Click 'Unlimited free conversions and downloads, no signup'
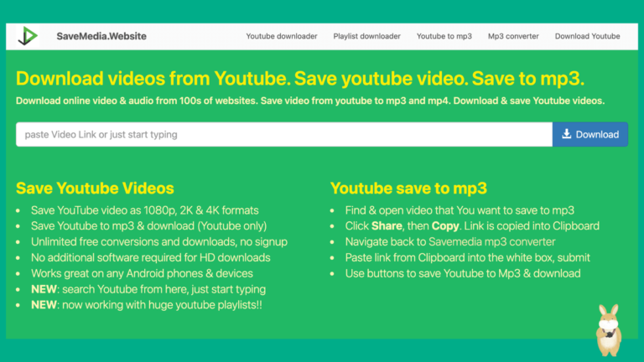The height and width of the screenshot is (362, 644). point(159,241)
